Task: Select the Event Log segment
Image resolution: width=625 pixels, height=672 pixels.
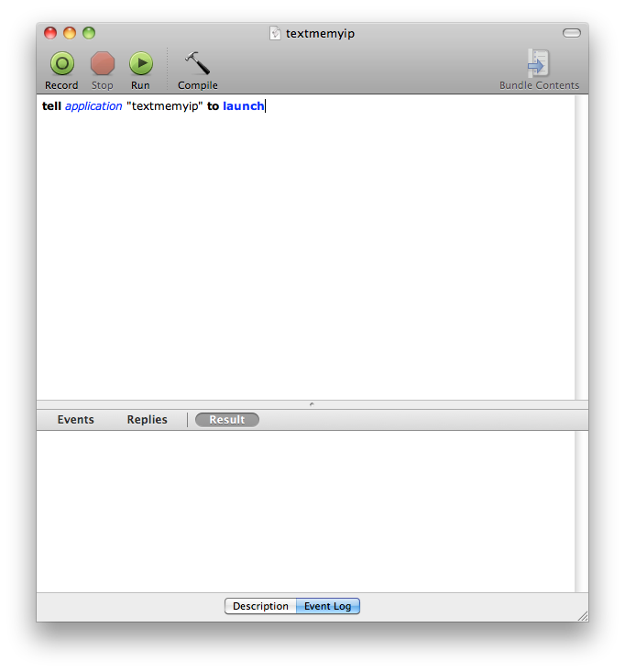Action: click(328, 606)
